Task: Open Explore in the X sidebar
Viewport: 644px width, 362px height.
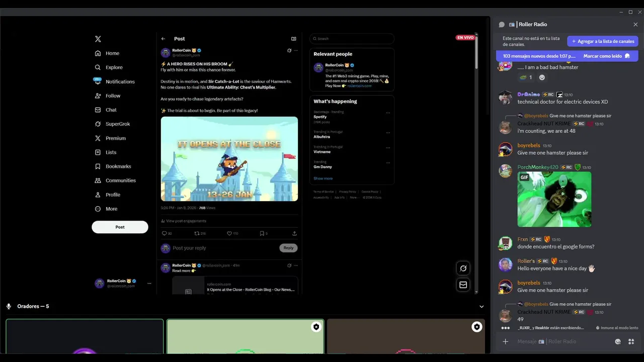Action: coord(109,67)
